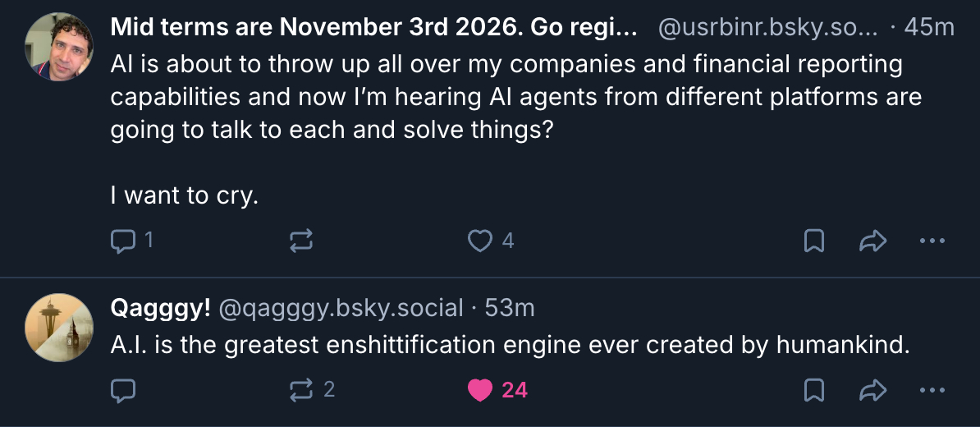Open the 53m post timestamp

[x=510, y=308]
